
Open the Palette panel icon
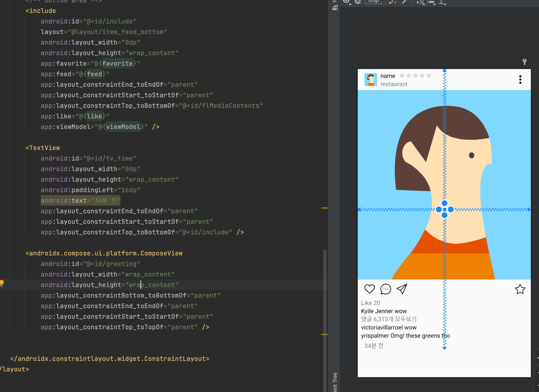[x=335, y=8]
